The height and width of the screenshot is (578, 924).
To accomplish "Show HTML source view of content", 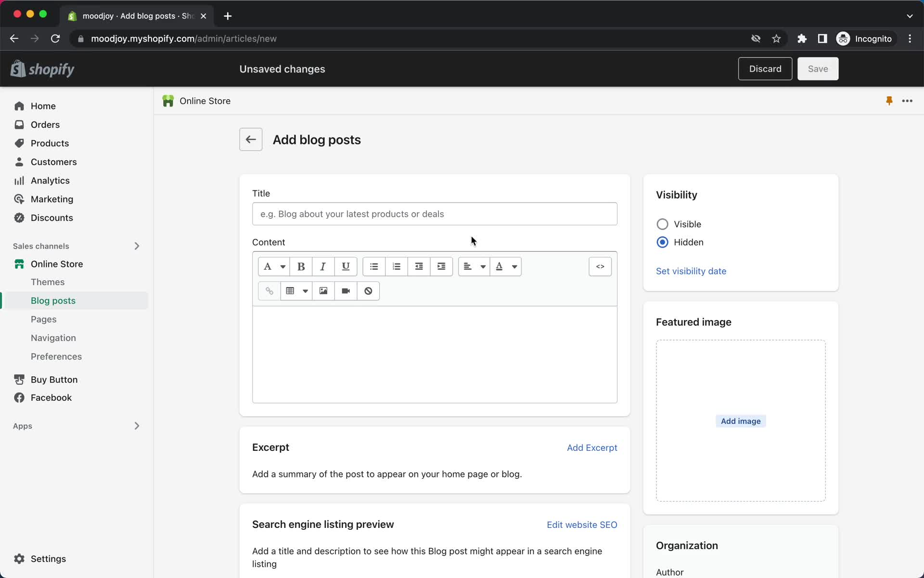I will (600, 266).
